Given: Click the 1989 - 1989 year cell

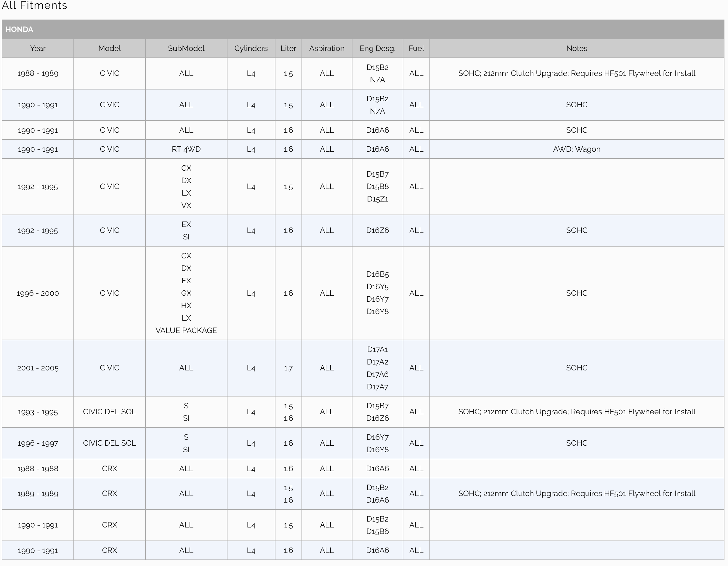Looking at the screenshot, I should pos(38,494).
